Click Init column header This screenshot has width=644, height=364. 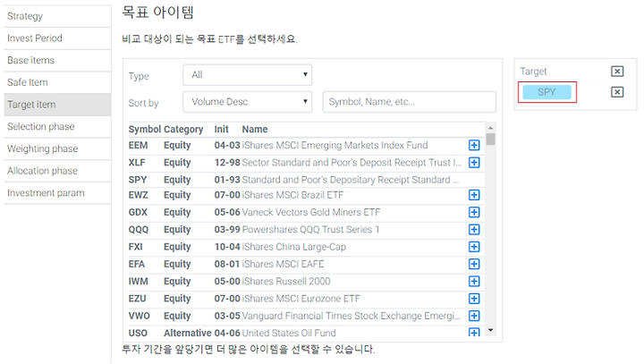click(221, 129)
